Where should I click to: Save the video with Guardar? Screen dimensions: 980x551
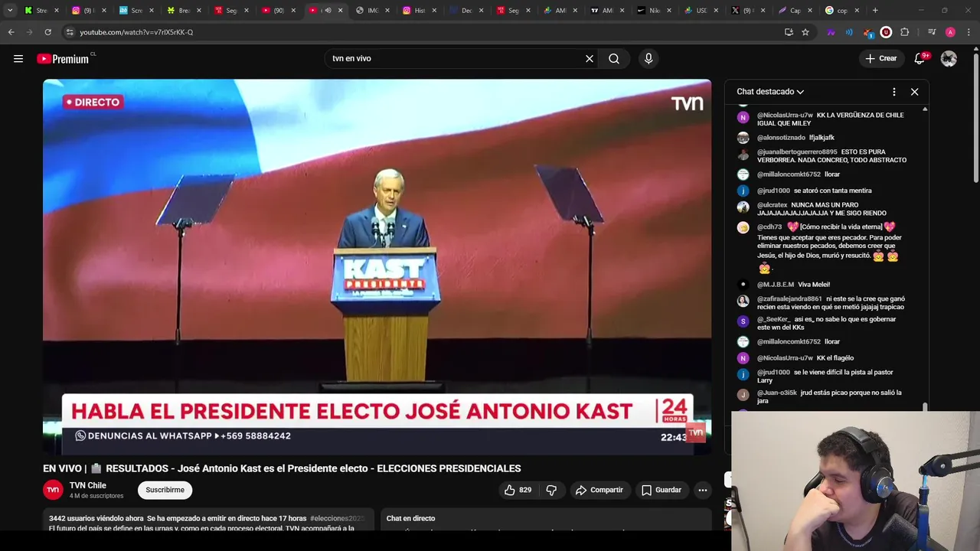click(x=661, y=490)
